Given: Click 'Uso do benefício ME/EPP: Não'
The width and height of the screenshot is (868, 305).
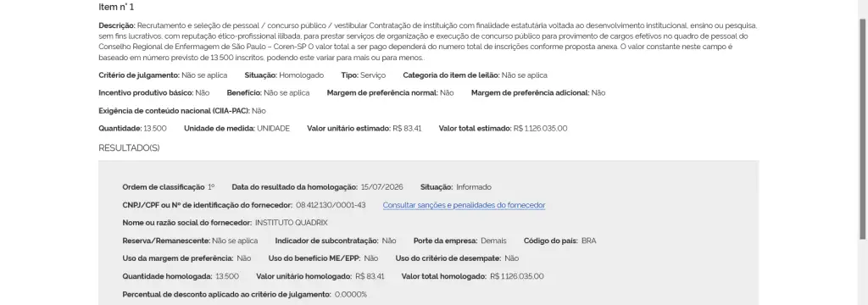Looking at the screenshot, I should (x=323, y=258).
